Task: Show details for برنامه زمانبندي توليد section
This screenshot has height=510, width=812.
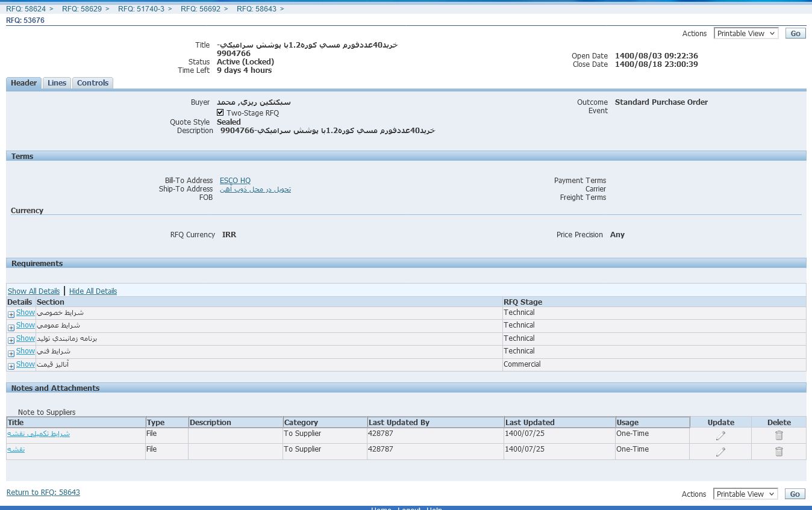Action: [25, 338]
